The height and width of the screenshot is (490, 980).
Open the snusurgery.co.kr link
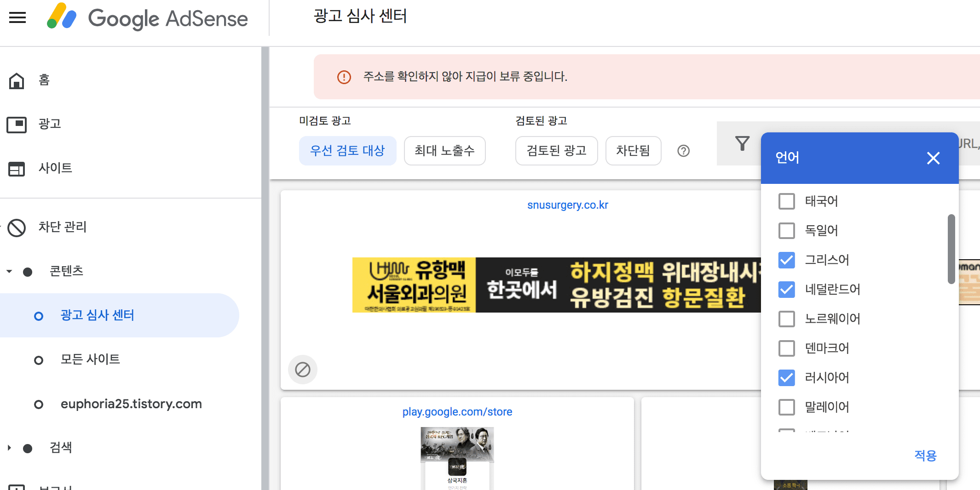coord(567,205)
